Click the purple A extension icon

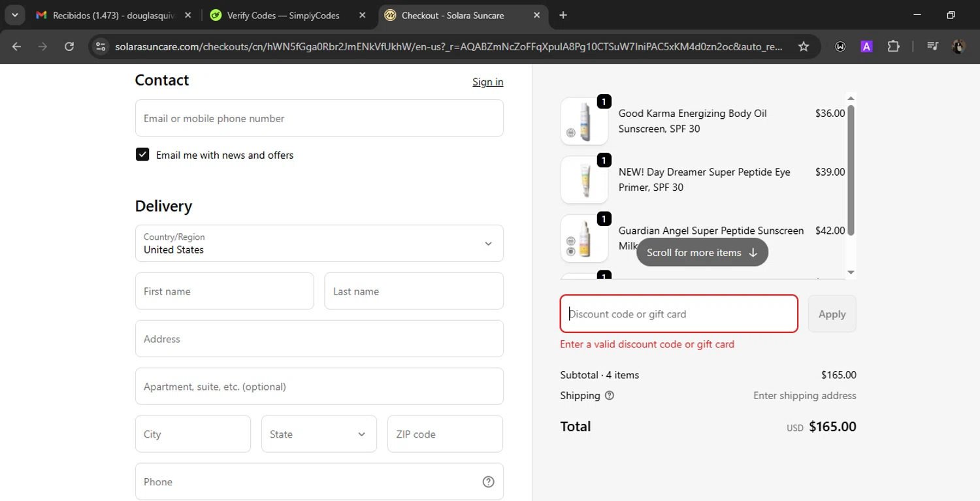(866, 46)
